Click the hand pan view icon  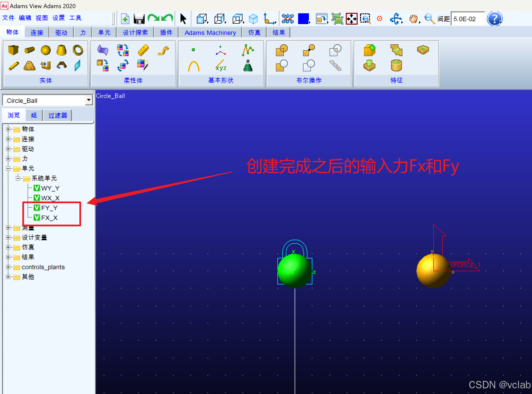[413, 19]
